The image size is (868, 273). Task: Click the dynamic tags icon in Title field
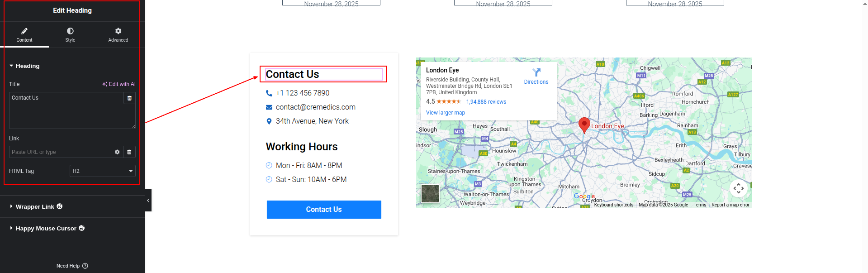click(x=129, y=98)
